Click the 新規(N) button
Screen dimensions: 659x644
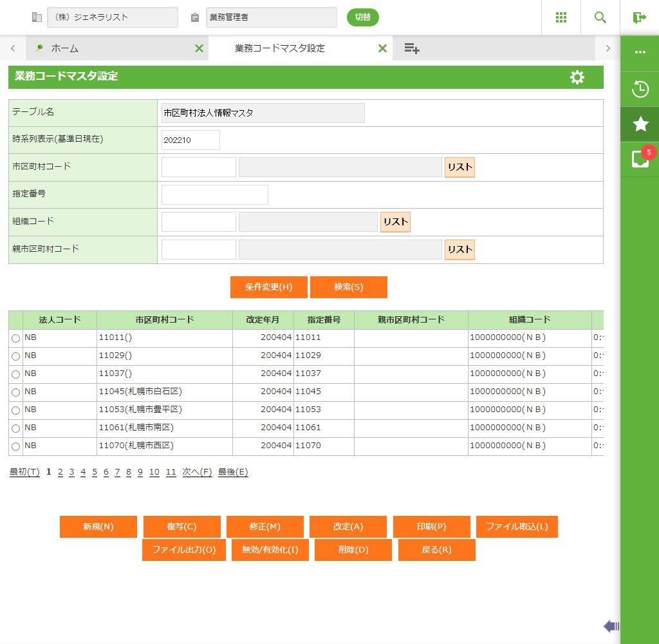pos(98,527)
